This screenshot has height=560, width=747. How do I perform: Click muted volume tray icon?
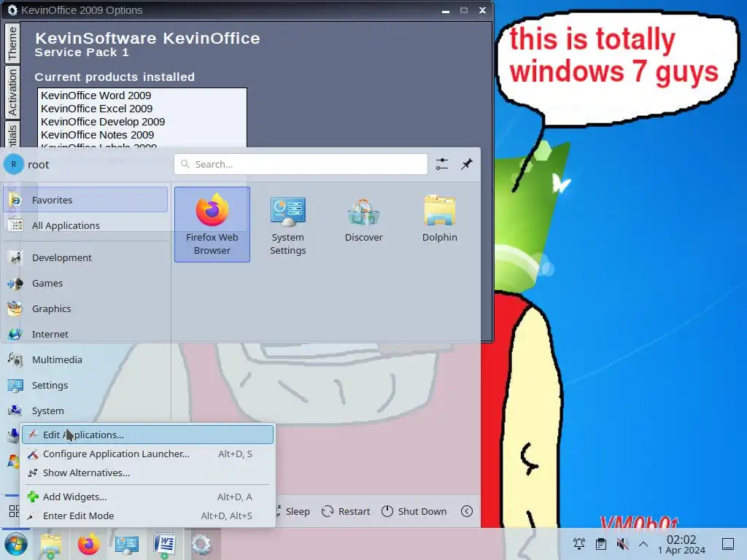tap(622, 544)
